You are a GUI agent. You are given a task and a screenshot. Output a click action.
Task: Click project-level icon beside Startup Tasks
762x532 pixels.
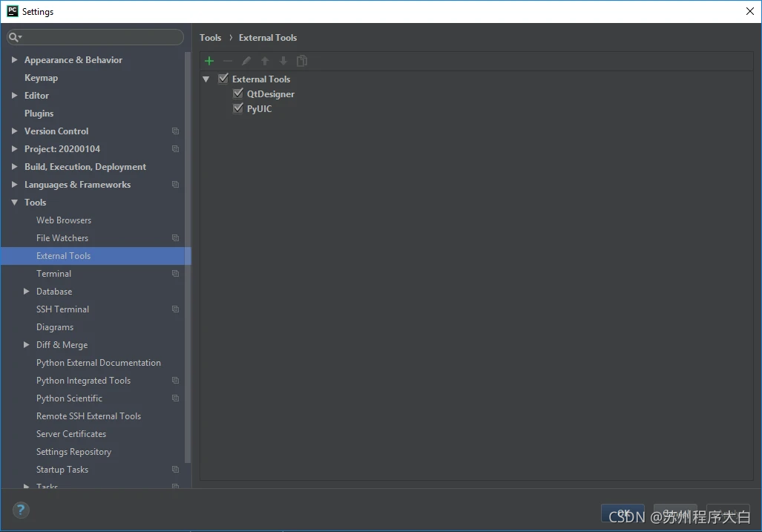175,470
